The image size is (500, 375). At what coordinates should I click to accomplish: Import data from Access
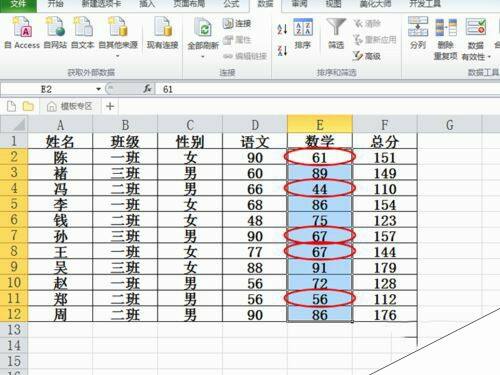22,33
